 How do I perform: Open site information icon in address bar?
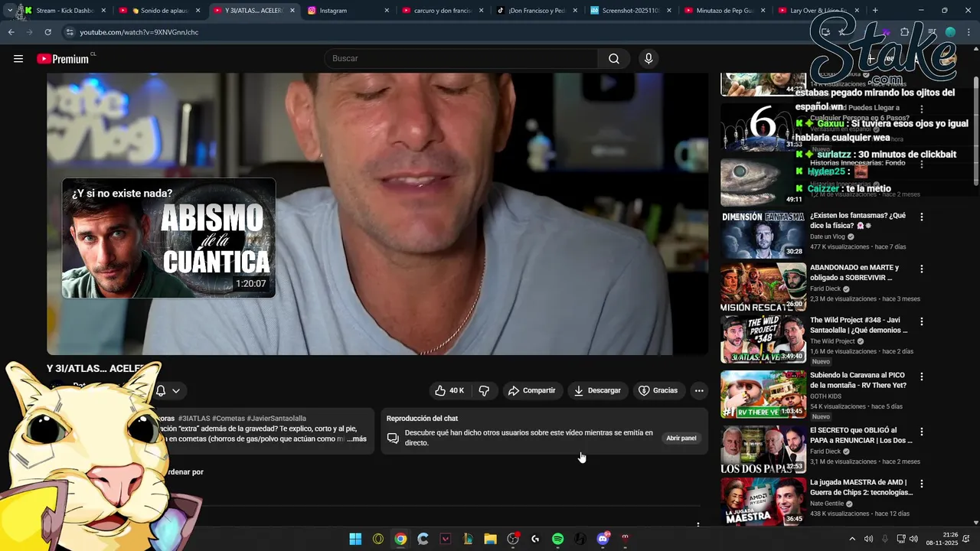click(x=70, y=32)
